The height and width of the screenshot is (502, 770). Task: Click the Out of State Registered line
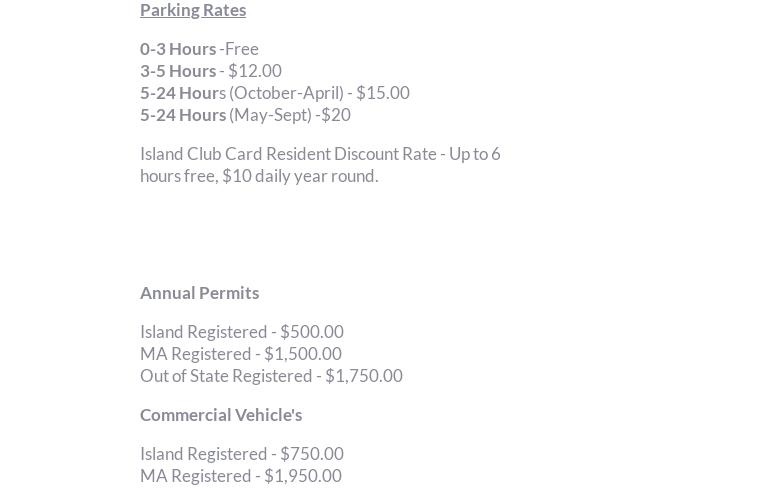227,376
